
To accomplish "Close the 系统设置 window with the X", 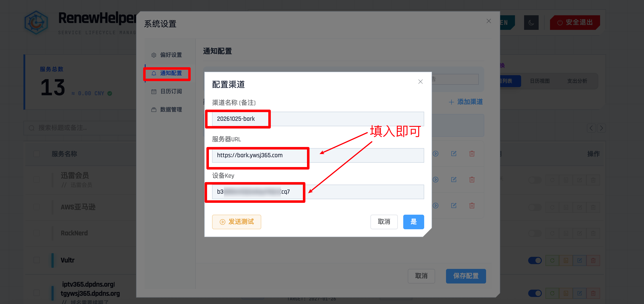I will (x=489, y=21).
